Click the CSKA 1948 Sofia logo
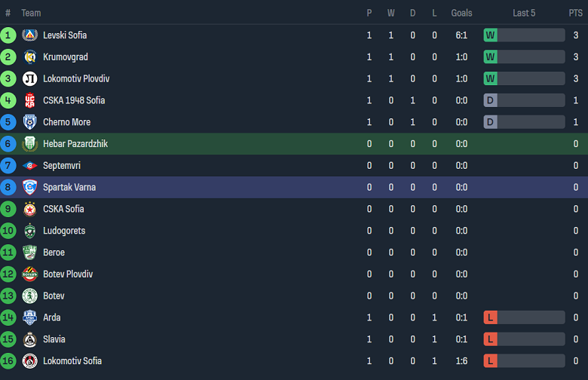Viewport: 588px width, 380px height. tap(29, 100)
